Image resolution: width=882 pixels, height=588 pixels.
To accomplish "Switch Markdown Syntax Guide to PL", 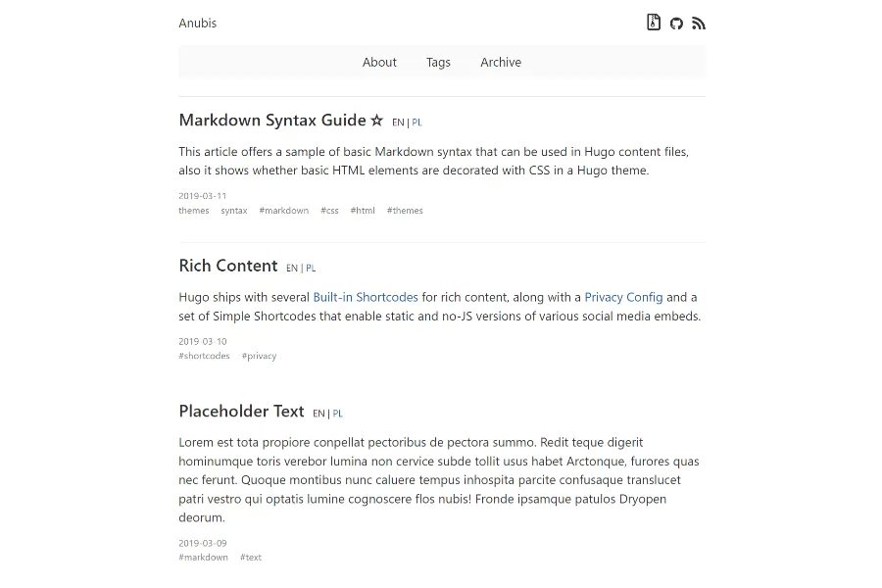I will [x=416, y=122].
